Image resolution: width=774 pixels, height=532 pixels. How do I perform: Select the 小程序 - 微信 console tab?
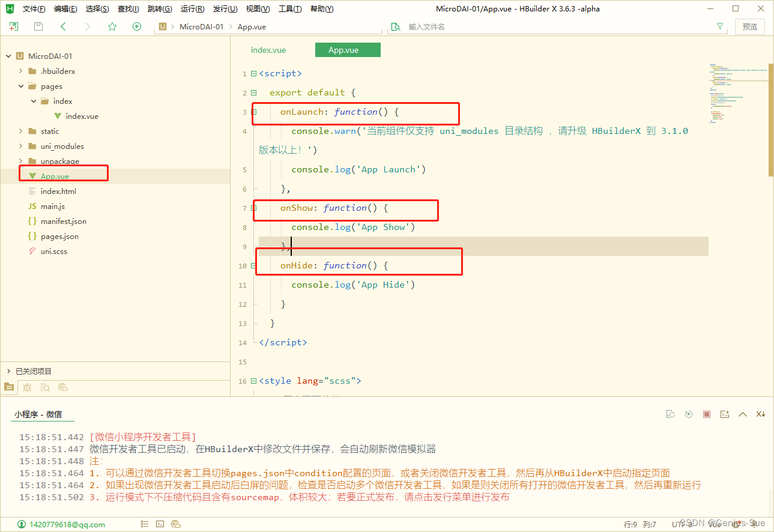click(x=38, y=414)
